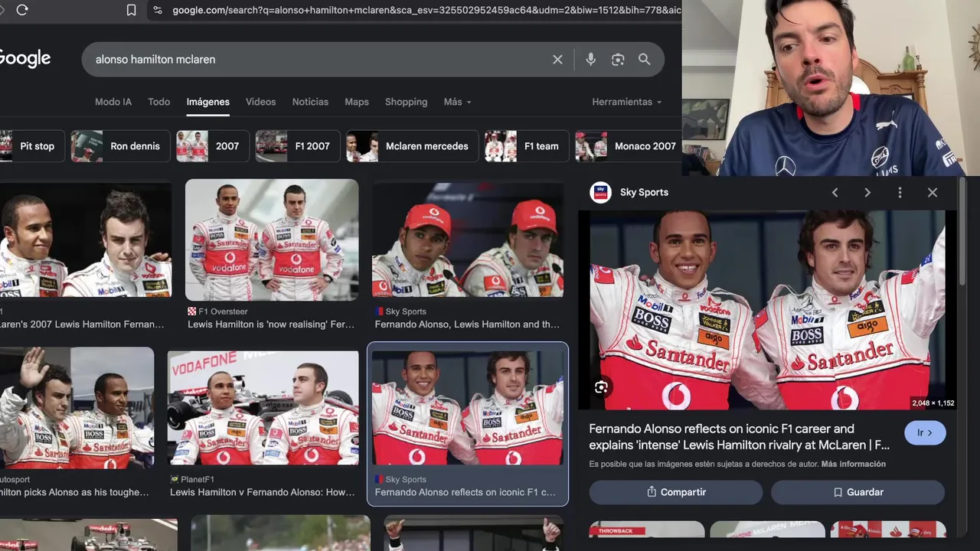Open the Shopping tab
The width and height of the screenshot is (980, 551).
click(406, 102)
